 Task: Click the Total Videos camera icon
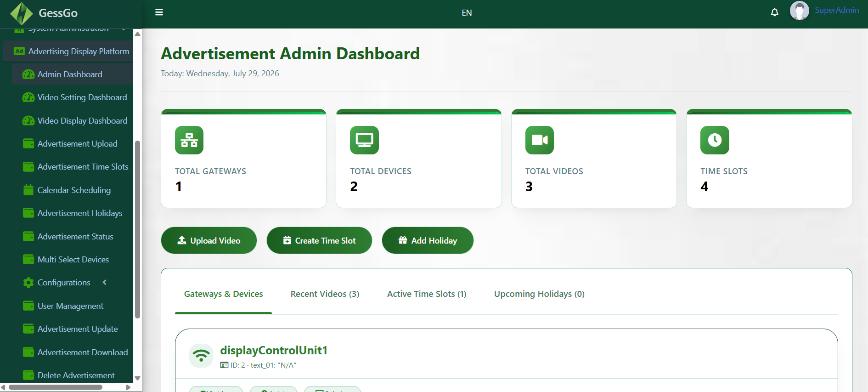pos(540,140)
